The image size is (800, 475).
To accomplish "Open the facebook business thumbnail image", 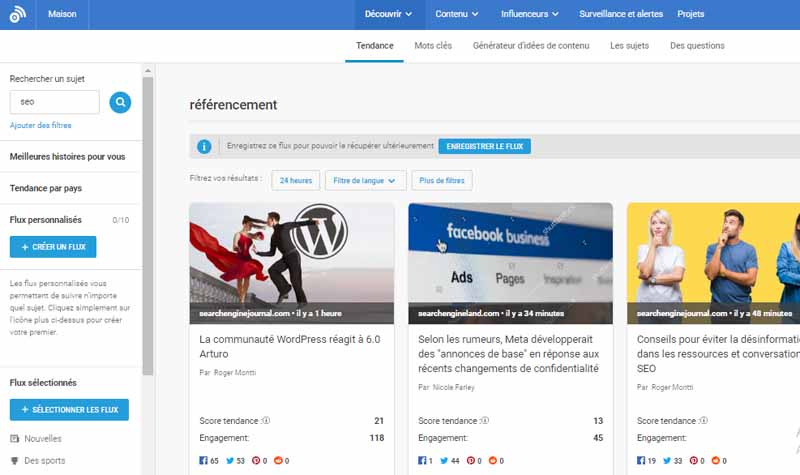I will (x=510, y=263).
